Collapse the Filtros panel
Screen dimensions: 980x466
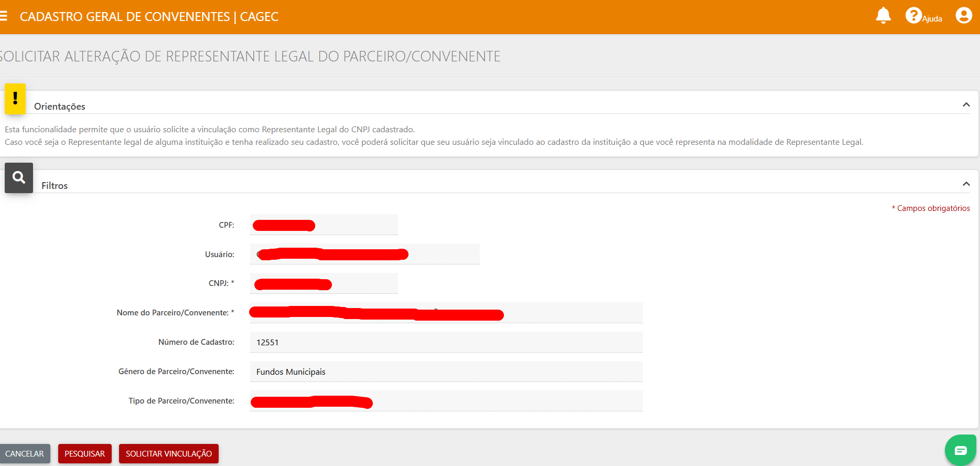click(966, 184)
